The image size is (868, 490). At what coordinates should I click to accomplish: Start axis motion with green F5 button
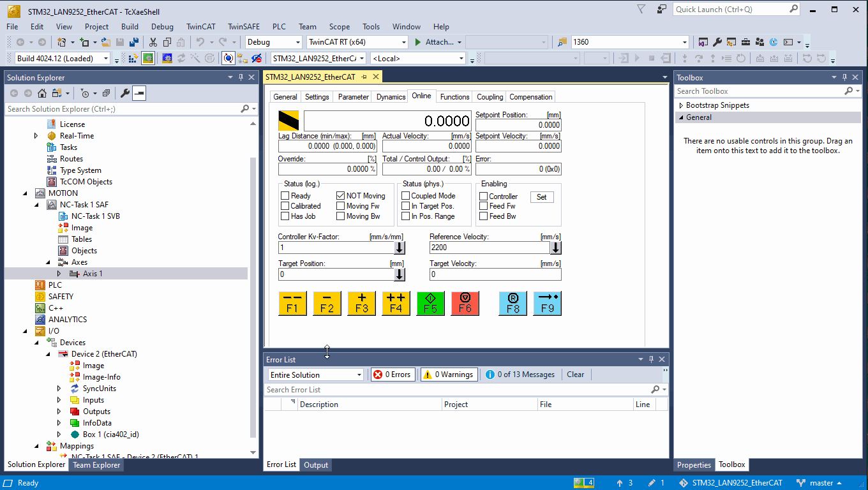click(x=431, y=303)
